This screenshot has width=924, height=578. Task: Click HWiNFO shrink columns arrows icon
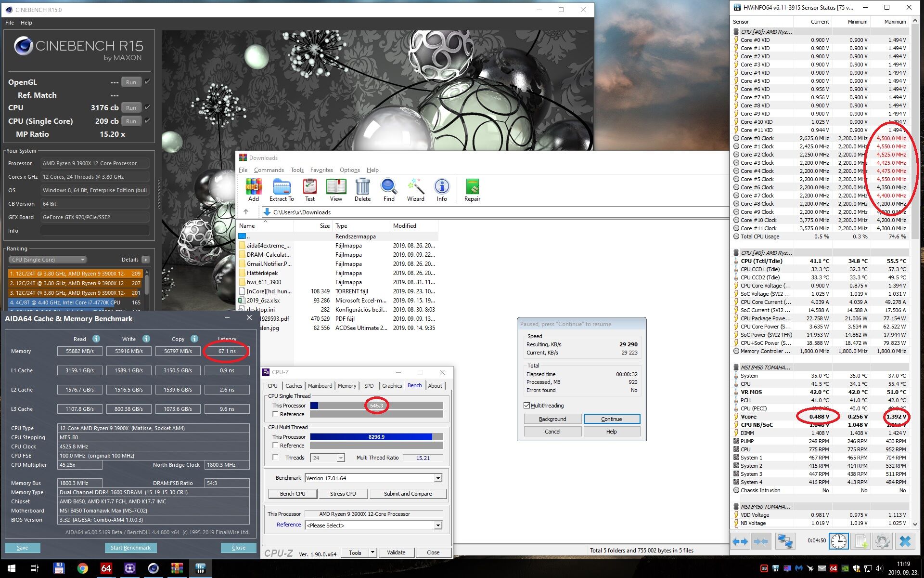coord(761,541)
